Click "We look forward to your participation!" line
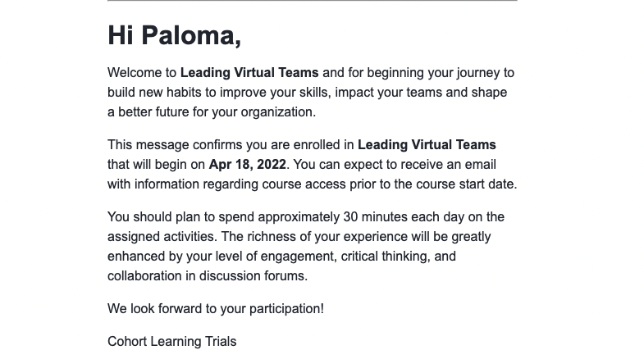The height and width of the screenshot is (350, 644). tap(215, 309)
